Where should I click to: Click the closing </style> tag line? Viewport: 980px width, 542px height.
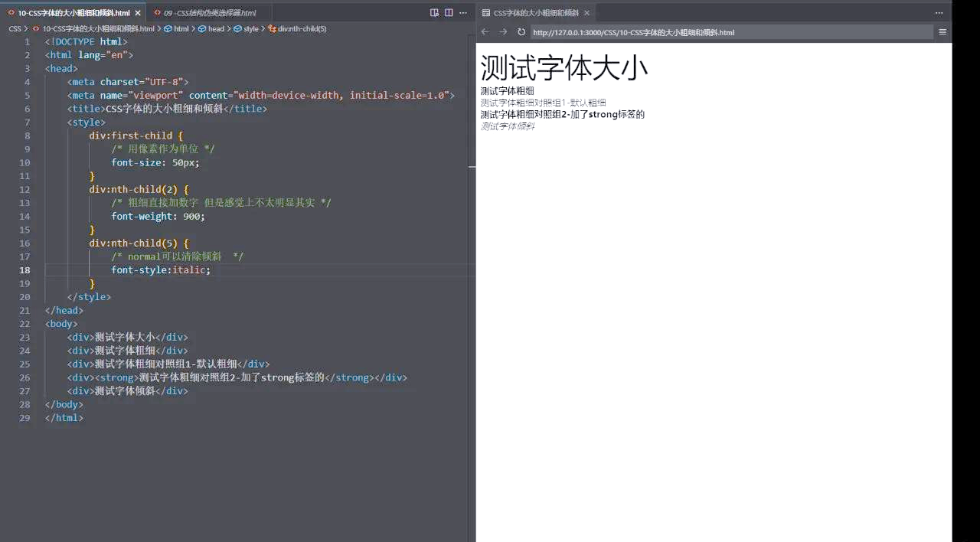tap(89, 297)
